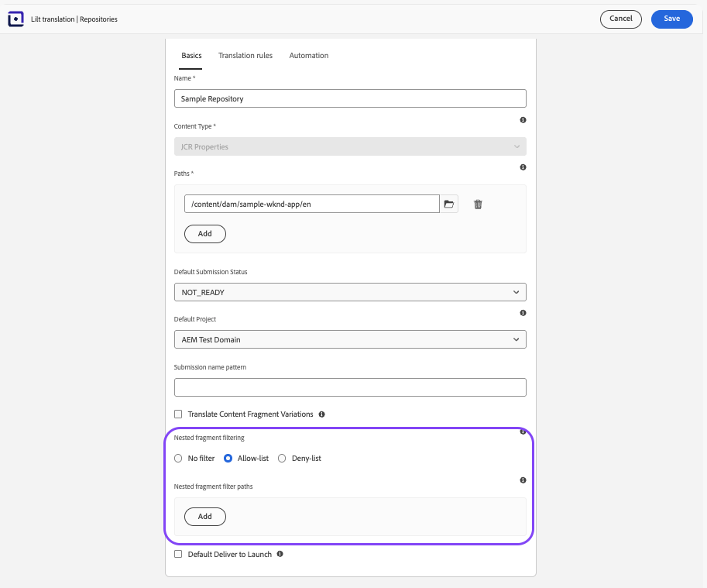Image resolution: width=707 pixels, height=588 pixels.
Task: Enable Translate Content Fragment Variations checkbox
Action: click(x=179, y=414)
